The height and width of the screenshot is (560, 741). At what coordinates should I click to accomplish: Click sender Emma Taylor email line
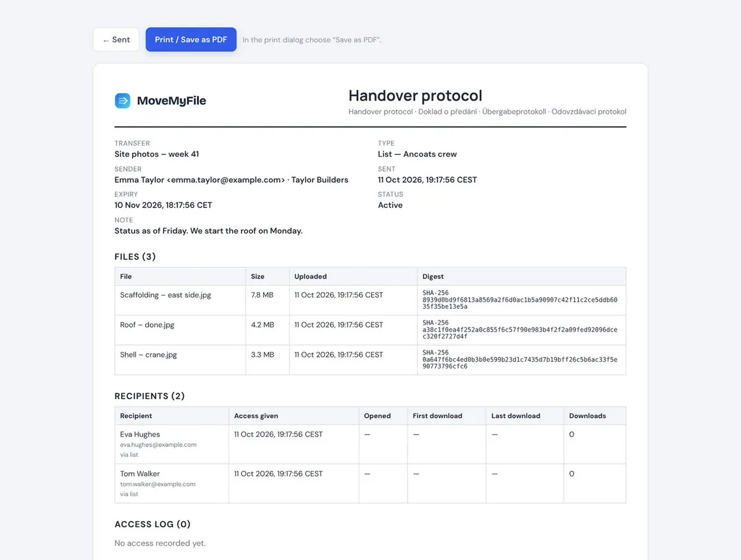[x=232, y=180]
